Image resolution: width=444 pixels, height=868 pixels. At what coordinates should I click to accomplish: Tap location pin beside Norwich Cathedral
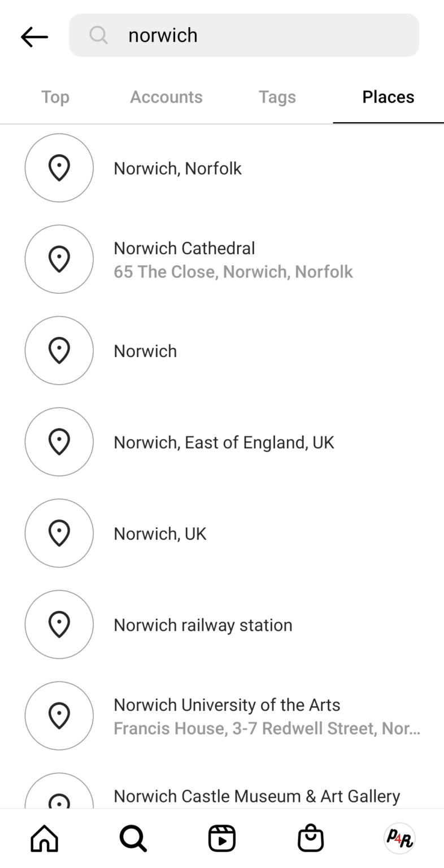coord(59,259)
